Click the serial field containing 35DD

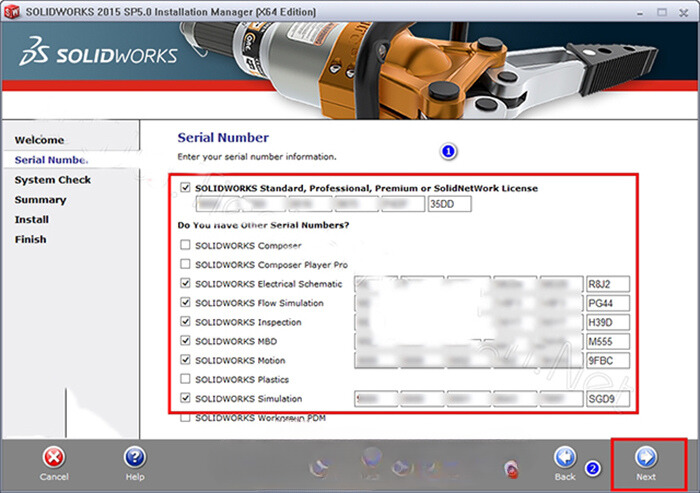[x=450, y=204]
